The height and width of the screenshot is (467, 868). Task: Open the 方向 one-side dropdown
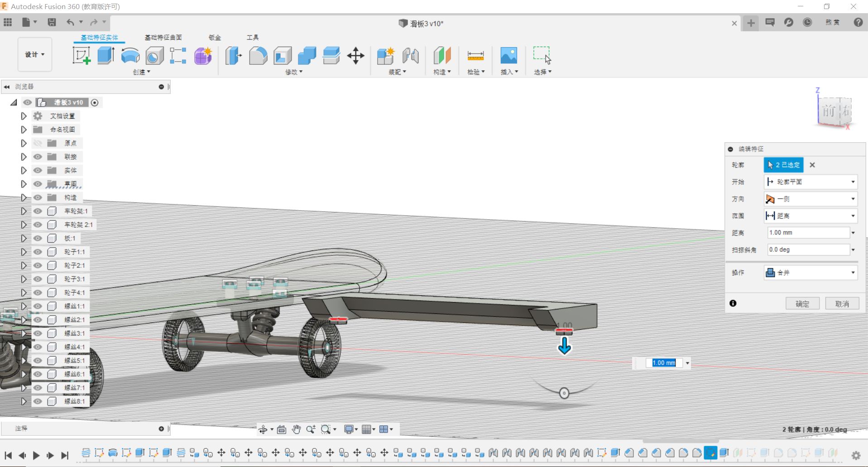810,199
